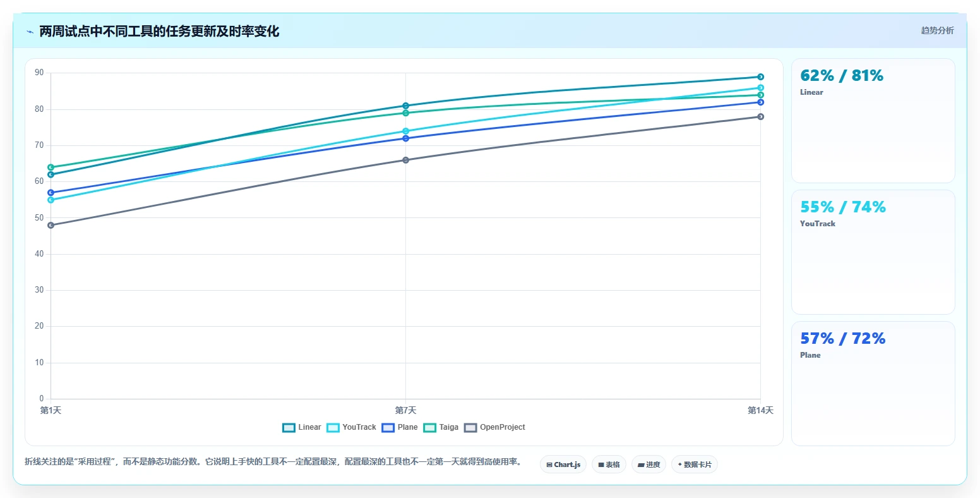
Task: Click the Plane label inside the third card
Action: coord(810,355)
